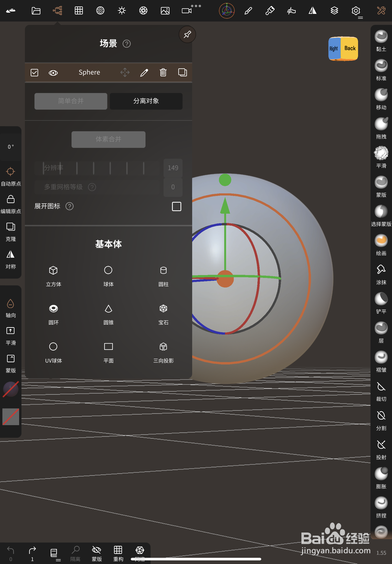Image resolution: width=392 pixels, height=564 pixels.
Task: Click the resolution value 149 field
Action: coord(173,168)
